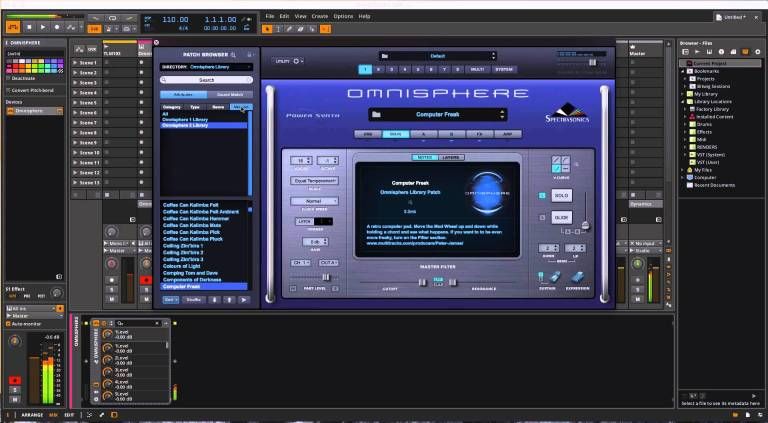Toggle the Deactivate checkbox

(8, 78)
